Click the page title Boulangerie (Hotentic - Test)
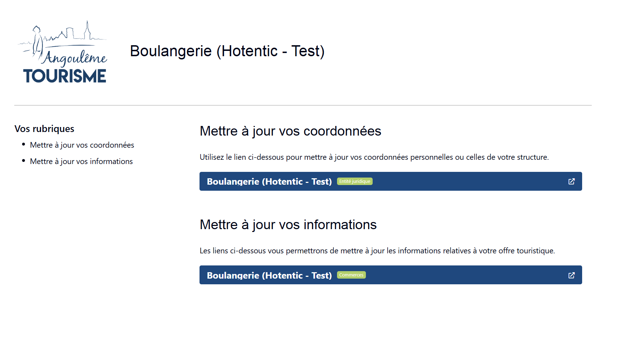 [227, 51]
